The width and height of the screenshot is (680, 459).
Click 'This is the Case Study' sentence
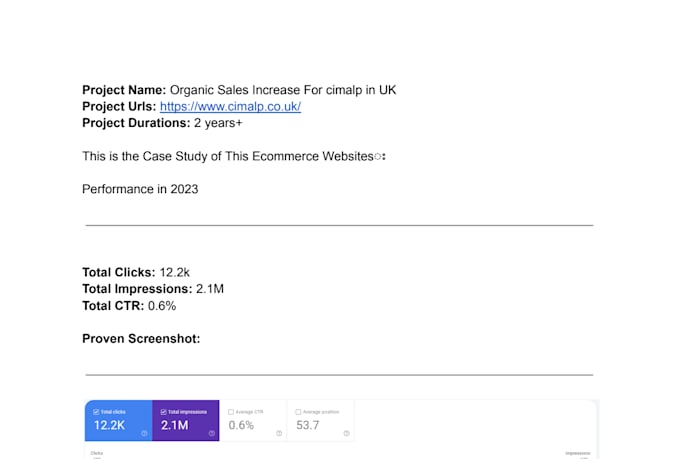pyautogui.click(x=234, y=156)
